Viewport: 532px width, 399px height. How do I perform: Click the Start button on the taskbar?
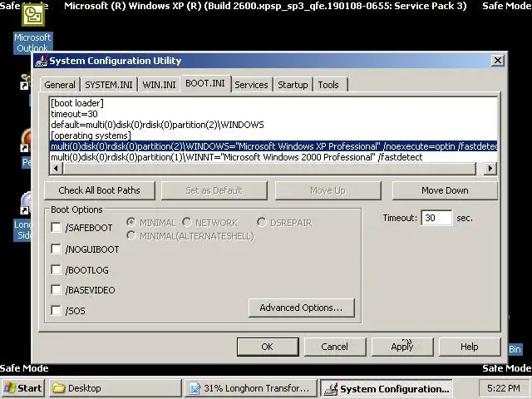pos(22,388)
